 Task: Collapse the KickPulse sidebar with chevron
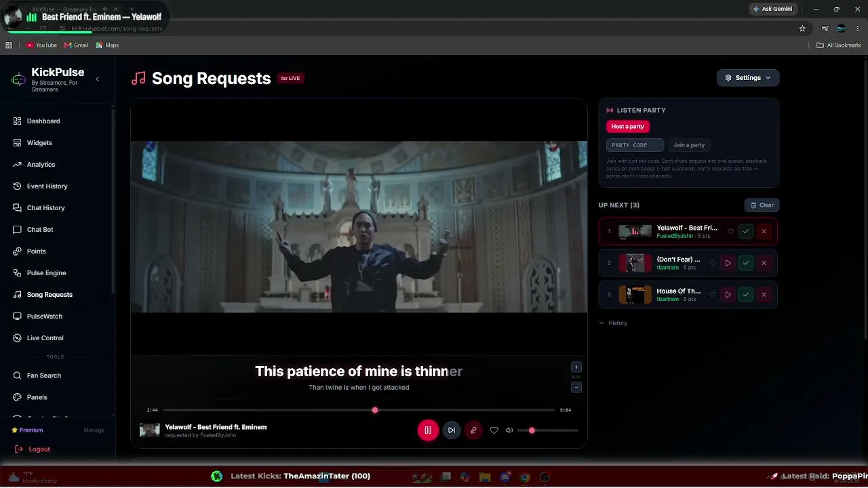point(97,79)
